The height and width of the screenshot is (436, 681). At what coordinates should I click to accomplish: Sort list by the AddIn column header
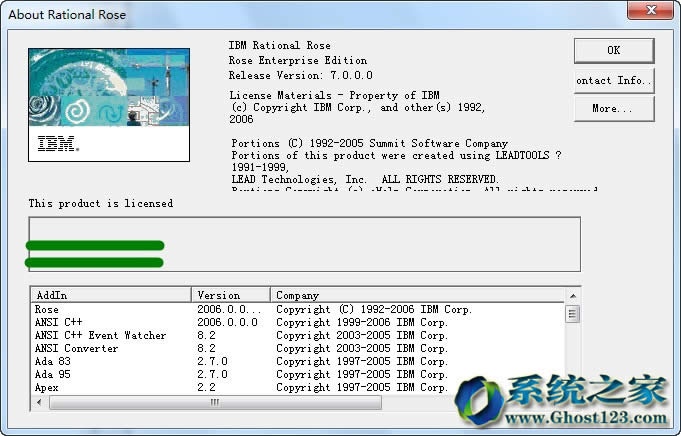coord(110,295)
